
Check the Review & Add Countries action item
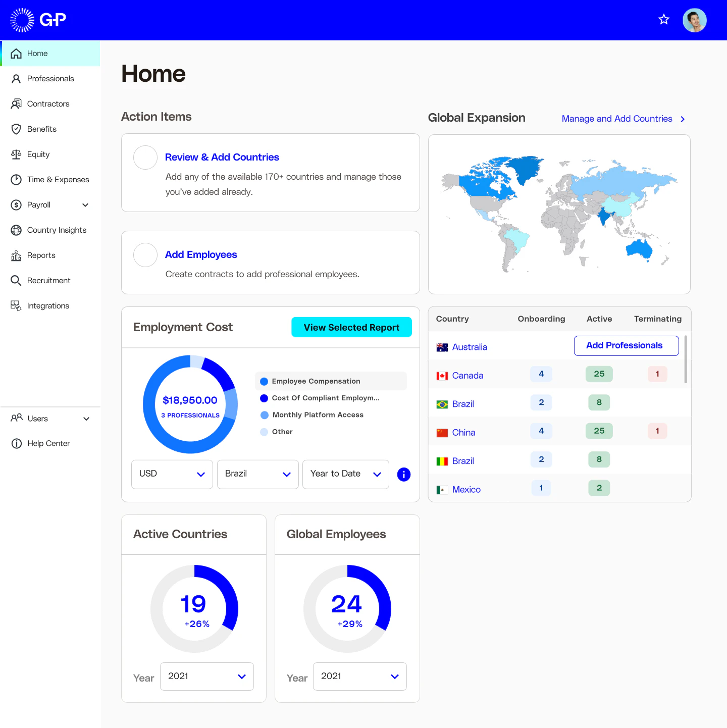click(x=145, y=158)
